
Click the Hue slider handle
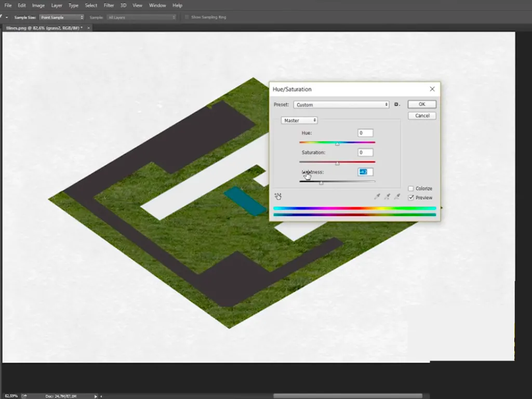pyautogui.click(x=337, y=144)
